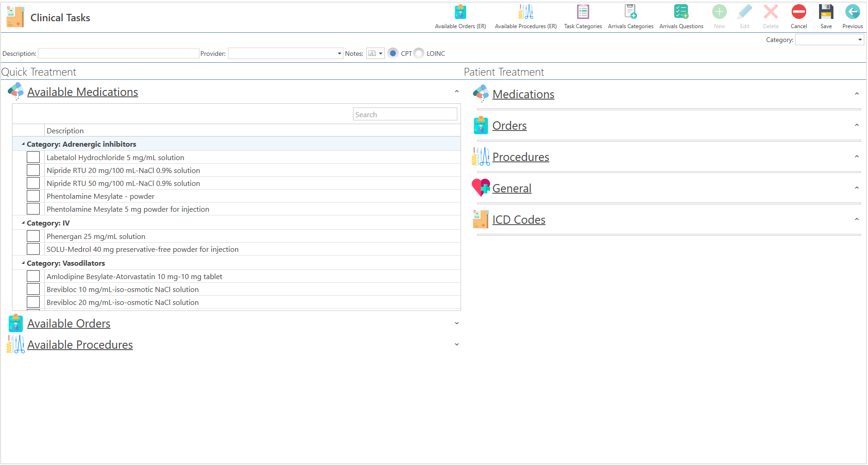Collapse Adrenergic inhibitors category group

pyautogui.click(x=23, y=144)
